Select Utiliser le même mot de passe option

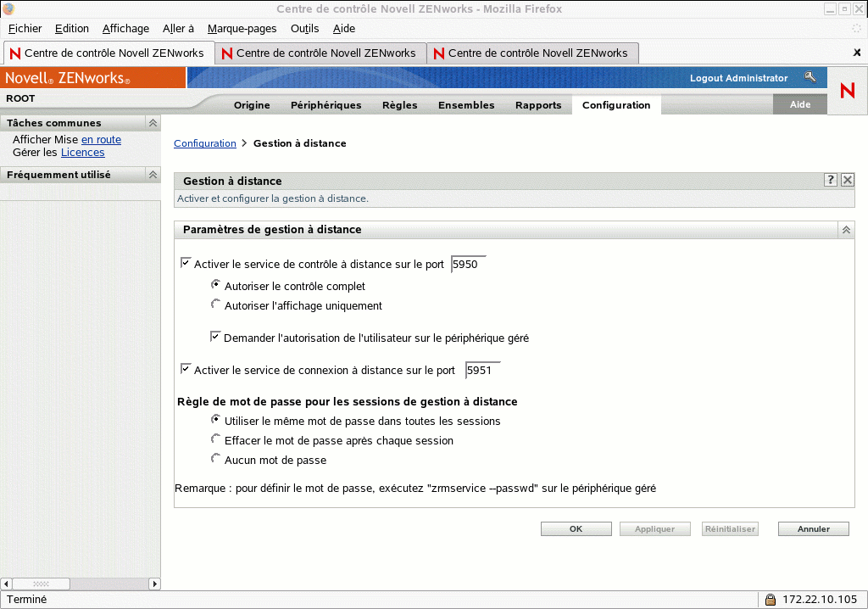pyautogui.click(x=216, y=420)
